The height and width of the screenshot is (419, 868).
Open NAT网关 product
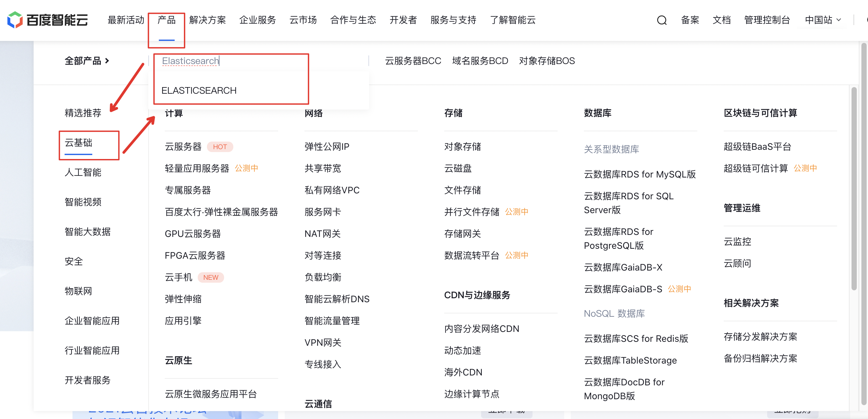click(323, 234)
